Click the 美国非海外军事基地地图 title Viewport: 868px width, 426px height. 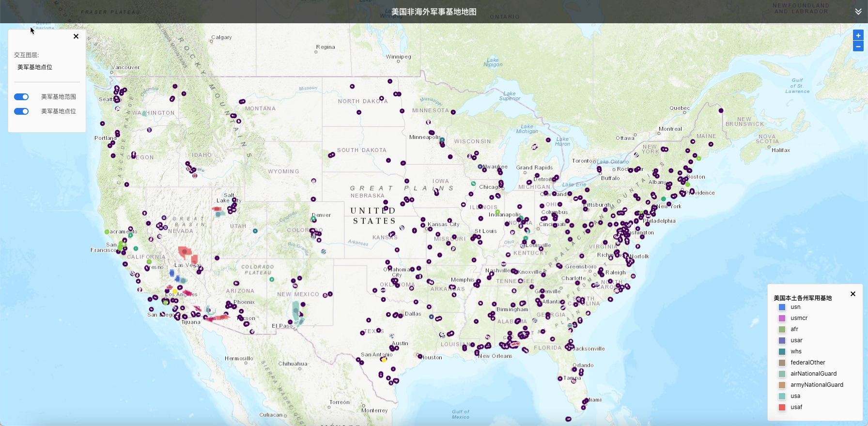click(x=434, y=12)
